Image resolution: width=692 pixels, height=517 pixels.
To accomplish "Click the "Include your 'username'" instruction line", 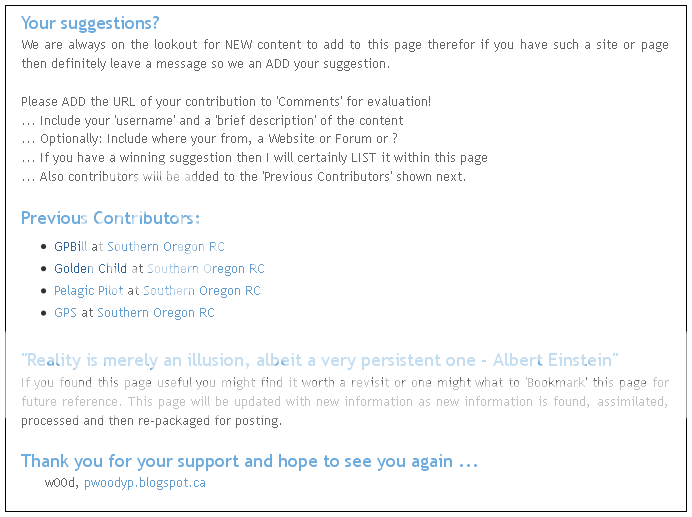I will pos(212,121).
